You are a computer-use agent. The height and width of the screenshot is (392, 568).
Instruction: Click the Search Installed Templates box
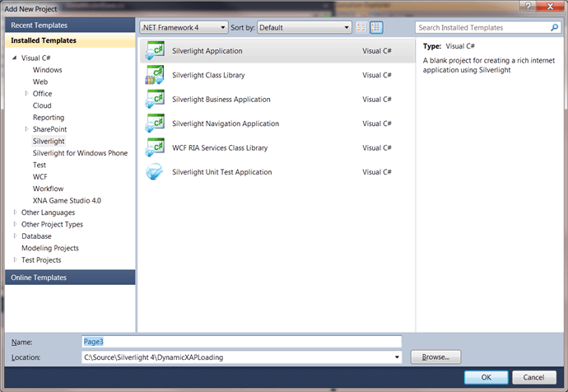[483, 27]
